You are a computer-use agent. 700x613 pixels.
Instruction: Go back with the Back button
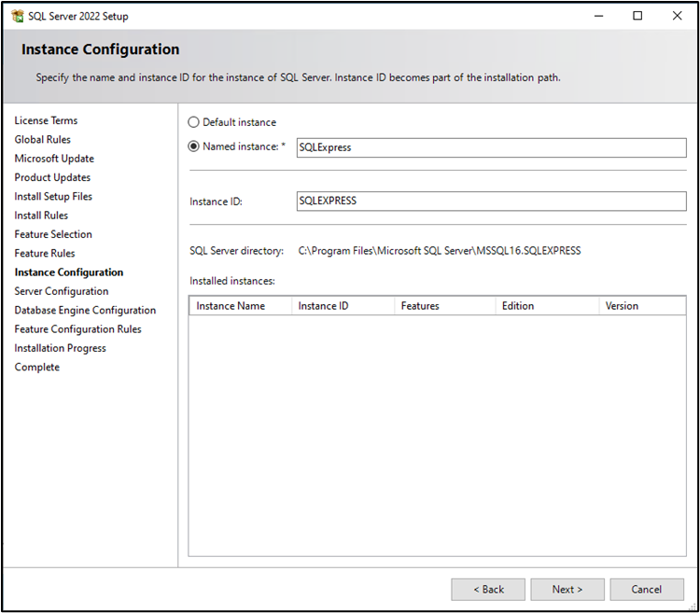pos(488,590)
